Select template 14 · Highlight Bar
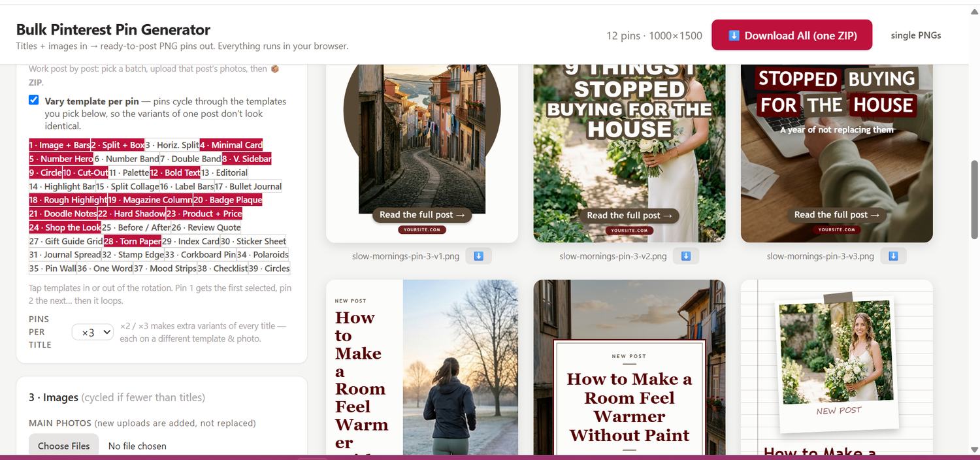Image resolution: width=980 pixels, height=460 pixels. (x=62, y=186)
